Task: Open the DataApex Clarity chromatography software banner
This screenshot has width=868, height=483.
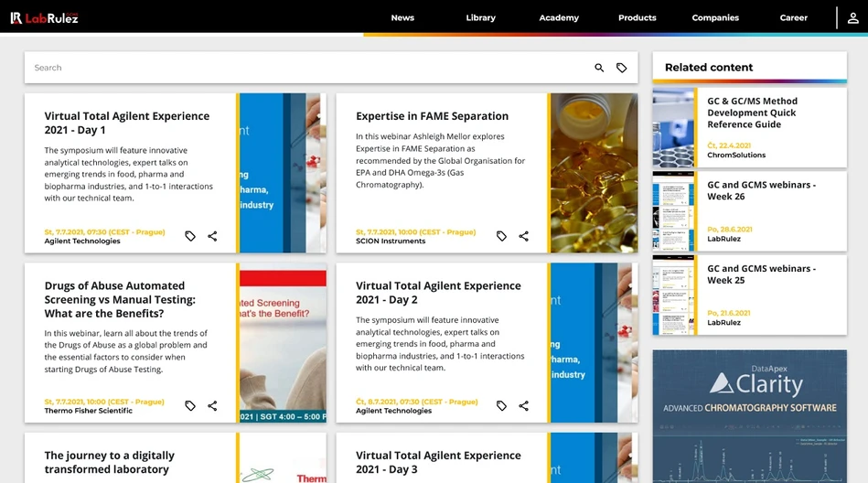Action: click(x=749, y=416)
